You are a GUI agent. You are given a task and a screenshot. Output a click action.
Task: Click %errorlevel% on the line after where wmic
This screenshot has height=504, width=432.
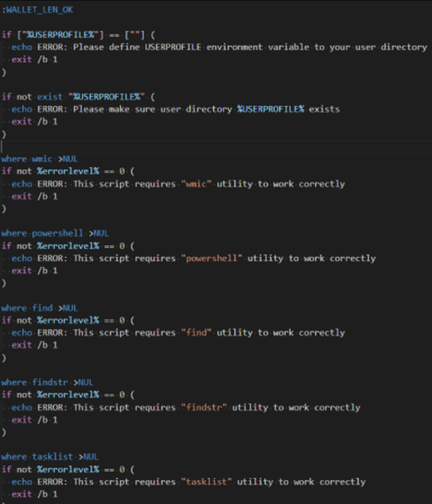coord(68,171)
